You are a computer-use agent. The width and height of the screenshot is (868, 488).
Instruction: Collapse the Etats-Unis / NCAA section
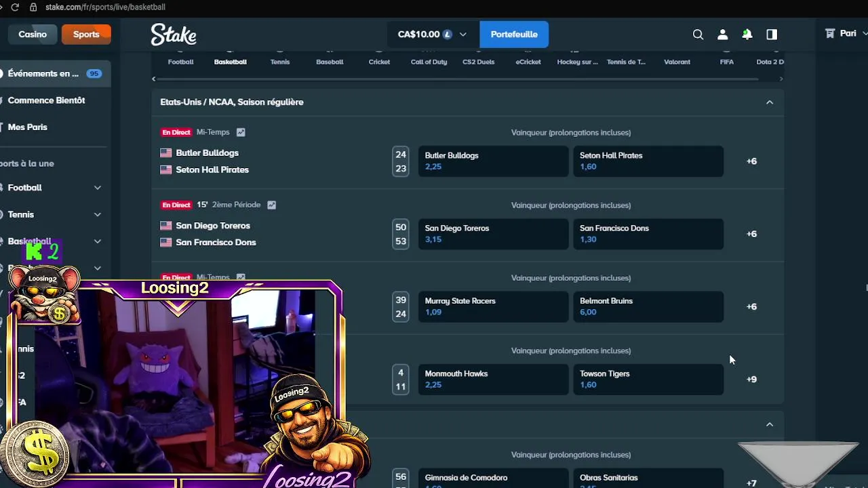[x=770, y=102]
